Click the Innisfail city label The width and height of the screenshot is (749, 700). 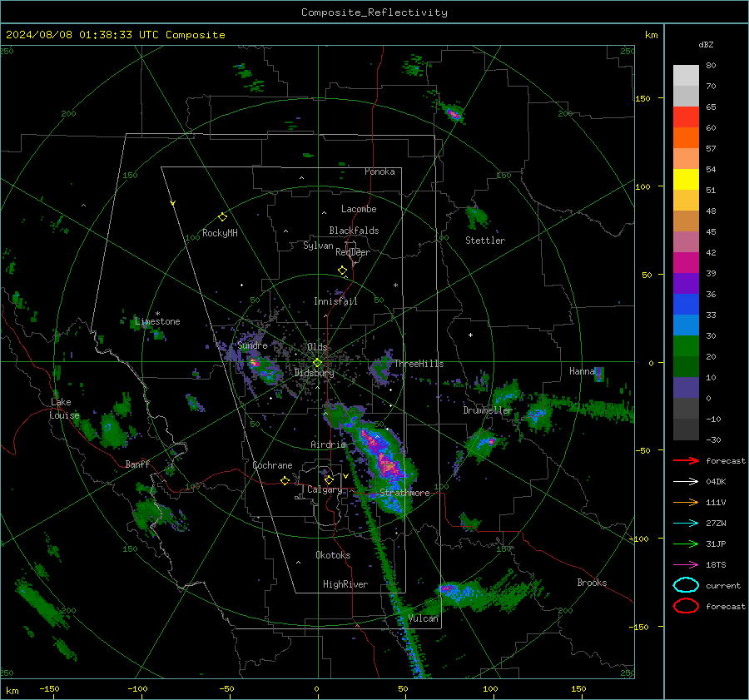click(x=335, y=301)
